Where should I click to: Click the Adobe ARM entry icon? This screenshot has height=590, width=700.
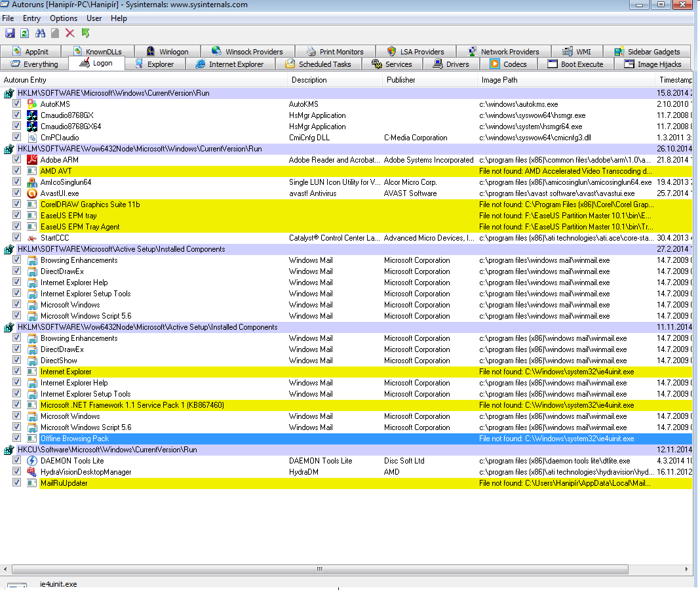(x=32, y=160)
